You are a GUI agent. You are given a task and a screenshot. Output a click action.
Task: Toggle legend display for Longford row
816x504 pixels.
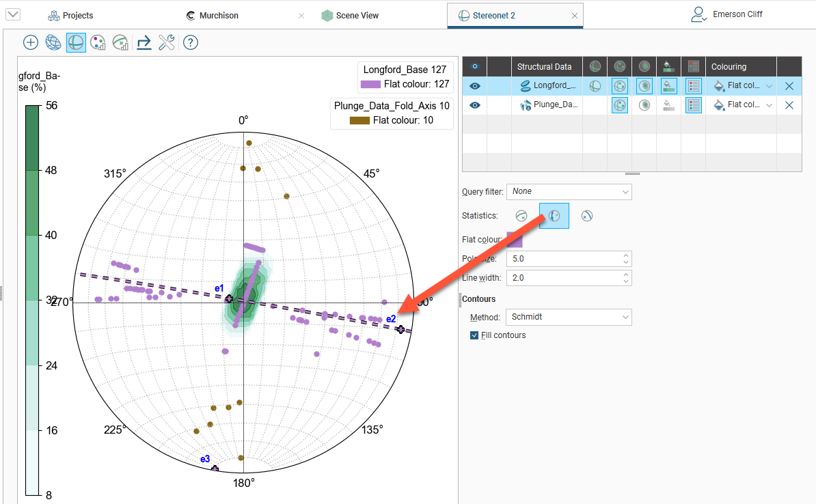point(693,86)
